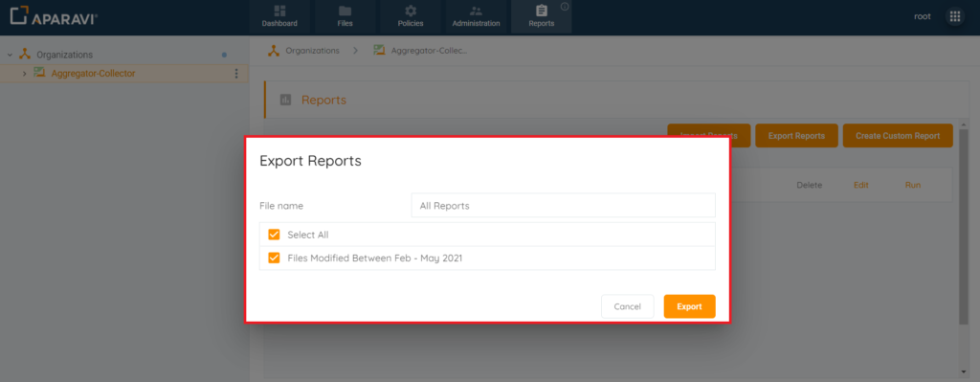Open the apps grid icon next to root

tap(955, 17)
